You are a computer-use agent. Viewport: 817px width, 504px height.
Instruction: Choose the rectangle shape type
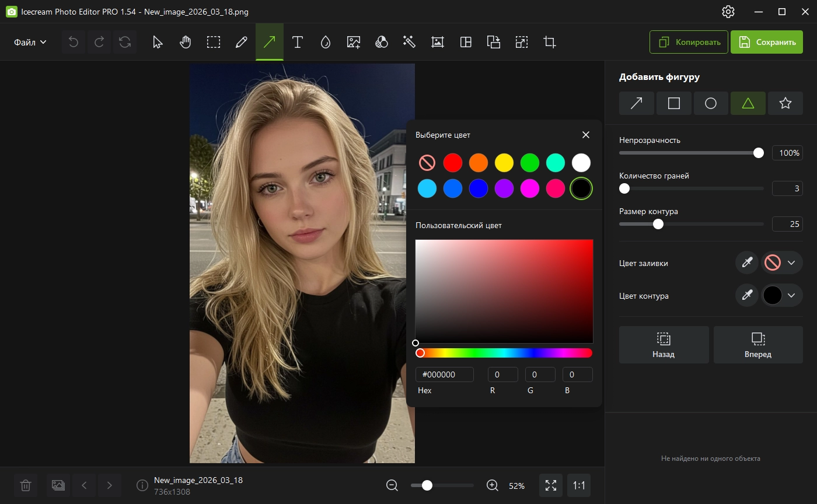coord(673,103)
